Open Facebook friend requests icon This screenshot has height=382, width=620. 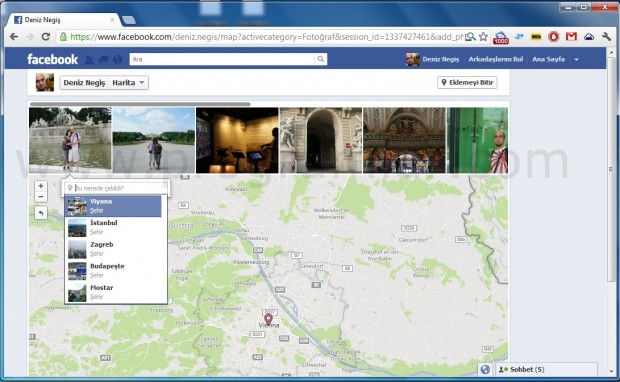89,59
